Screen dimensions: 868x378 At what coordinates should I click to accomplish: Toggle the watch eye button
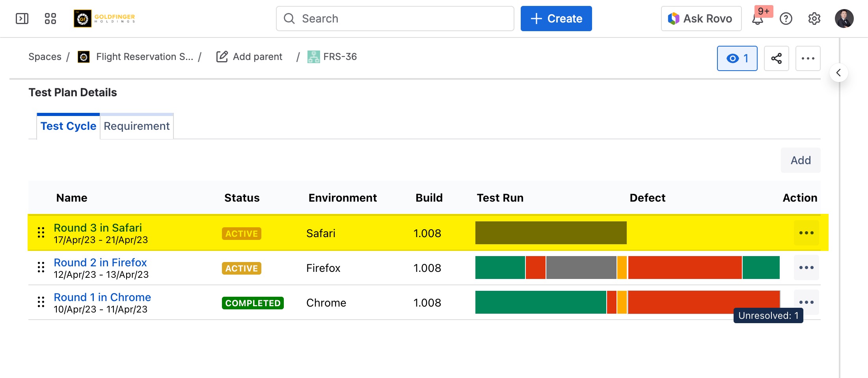click(x=737, y=58)
